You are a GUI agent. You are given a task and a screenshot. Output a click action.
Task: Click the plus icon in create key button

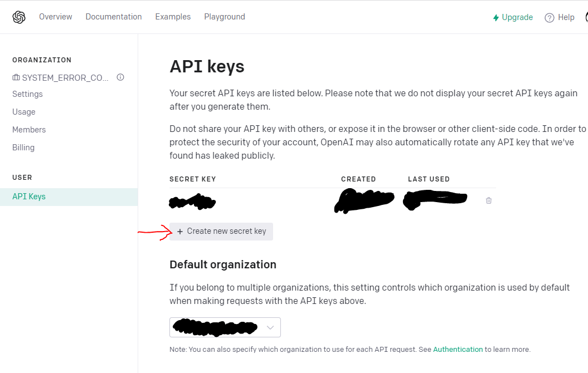(180, 232)
